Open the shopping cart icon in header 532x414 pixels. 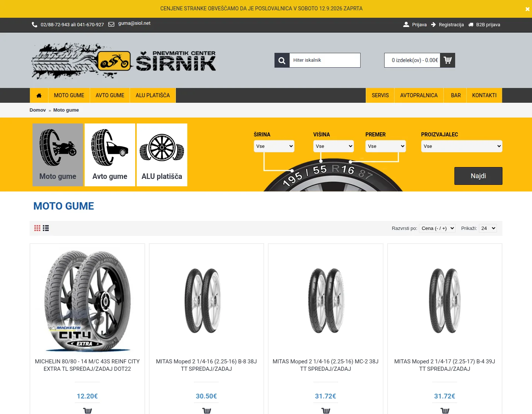(x=447, y=60)
